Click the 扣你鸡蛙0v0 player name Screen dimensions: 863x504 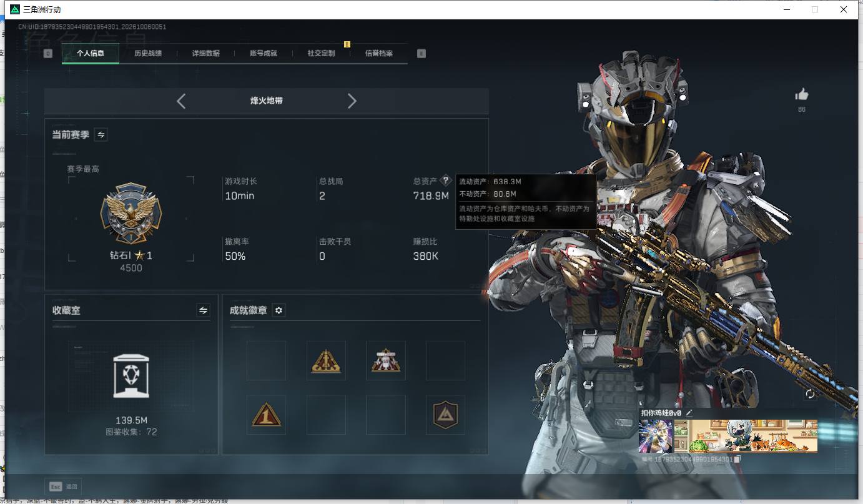pyautogui.click(x=662, y=413)
